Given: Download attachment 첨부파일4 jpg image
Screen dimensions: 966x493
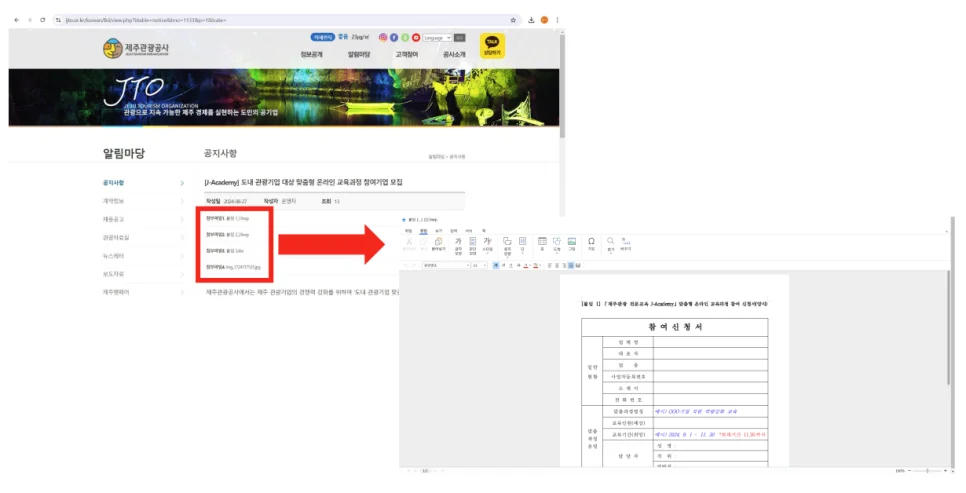Looking at the screenshot, I should [233, 267].
